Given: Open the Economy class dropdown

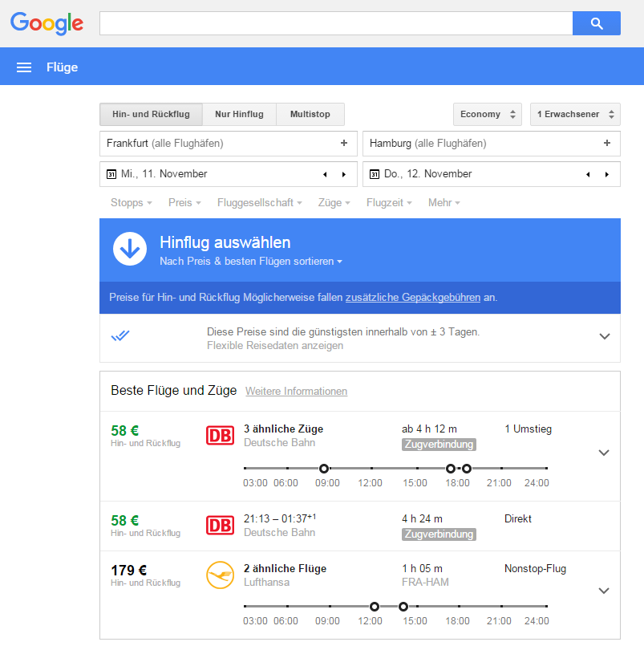Looking at the screenshot, I should [x=488, y=114].
